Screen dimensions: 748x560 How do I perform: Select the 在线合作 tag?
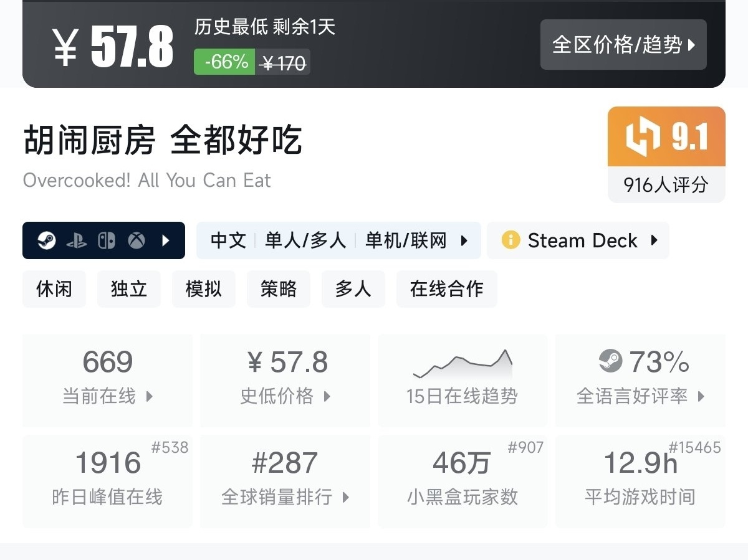446,289
